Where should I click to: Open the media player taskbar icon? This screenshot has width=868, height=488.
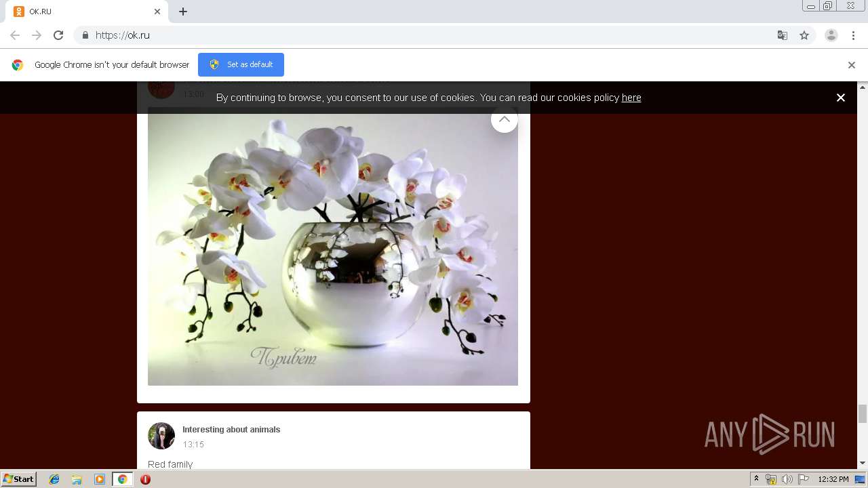tap(100, 479)
